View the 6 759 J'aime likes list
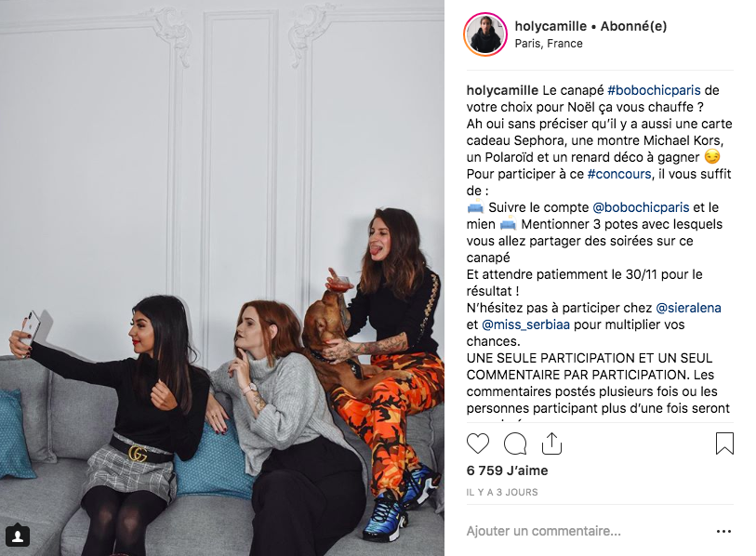This screenshot has width=756, height=556. 507,470
